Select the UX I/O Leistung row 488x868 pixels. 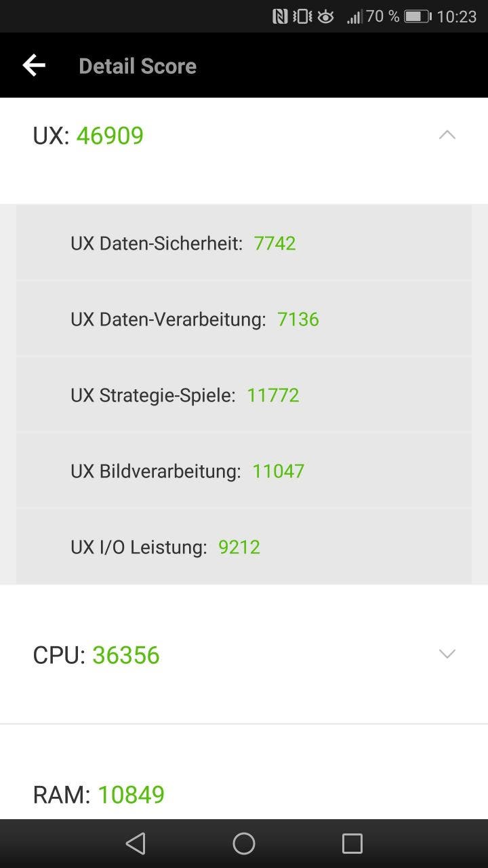click(244, 547)
